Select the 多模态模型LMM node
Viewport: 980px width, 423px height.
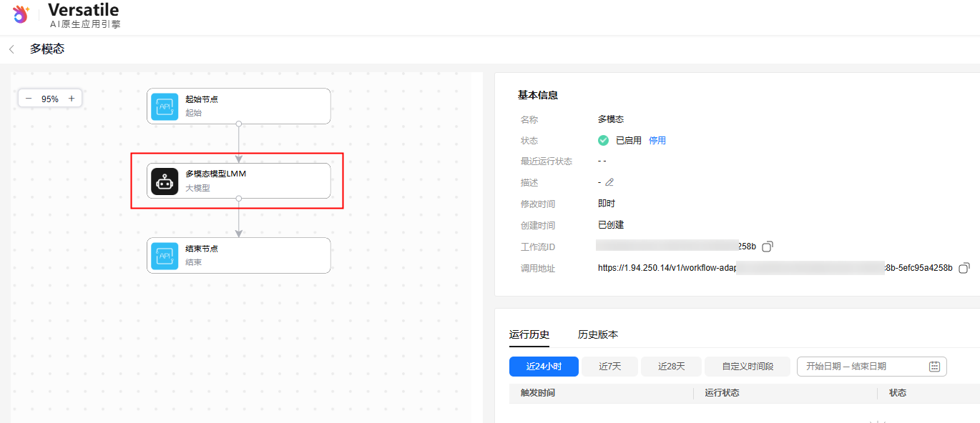[239, 181]
